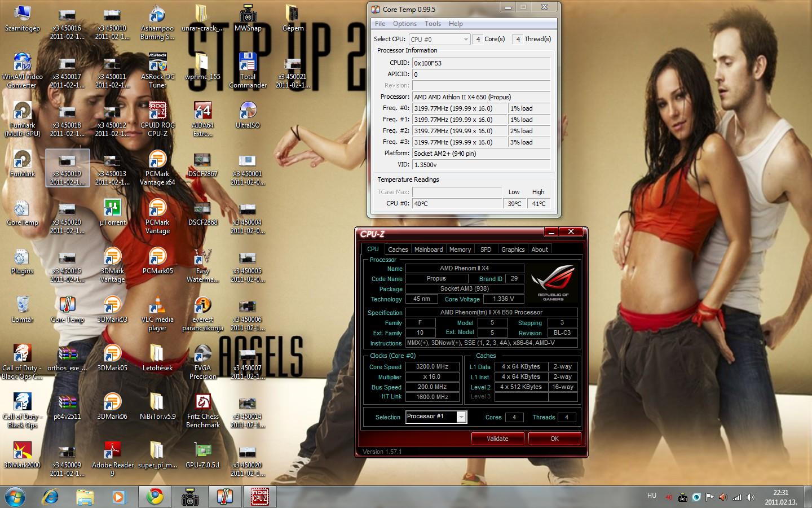Select the x3 450019 screenshot file
812x508 pixels.
pos(67,168)
